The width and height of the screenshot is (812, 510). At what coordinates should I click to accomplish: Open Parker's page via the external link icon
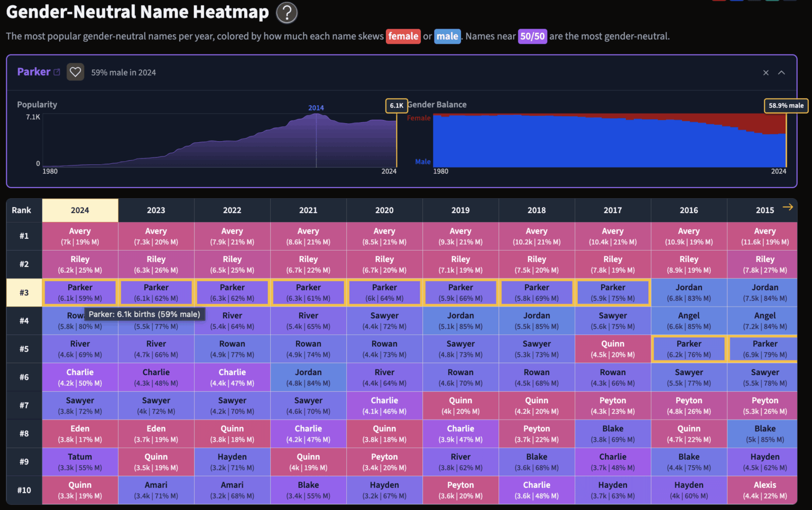(58, 71)
